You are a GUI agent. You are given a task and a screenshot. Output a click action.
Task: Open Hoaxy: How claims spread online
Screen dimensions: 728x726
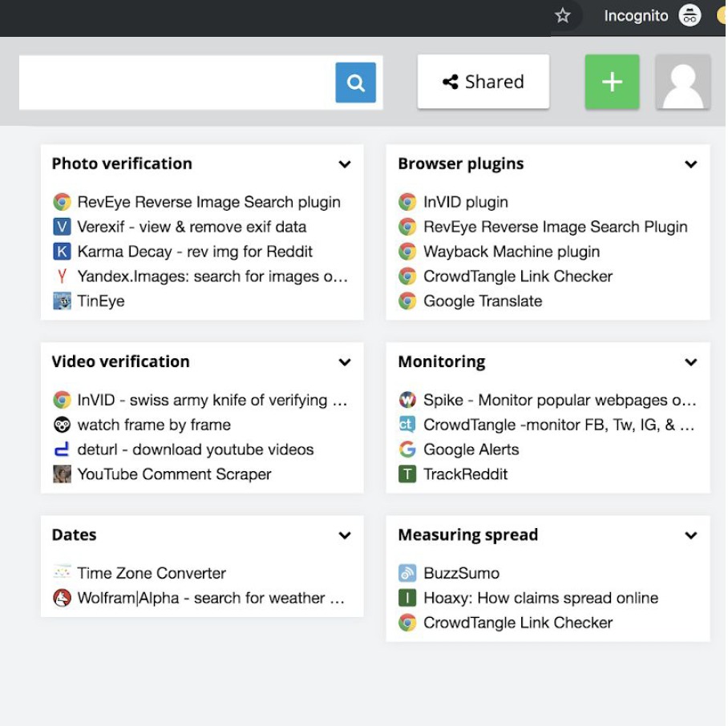[x=540, y=598]
